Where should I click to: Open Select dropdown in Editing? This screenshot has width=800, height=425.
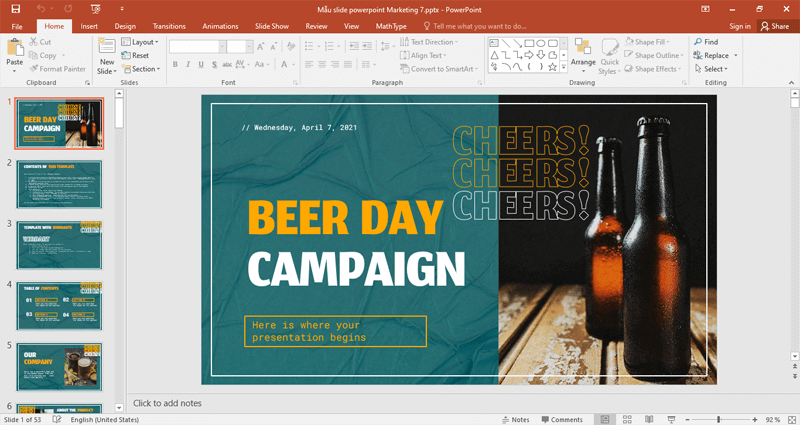pyautogui.click(x=711, y=68)
